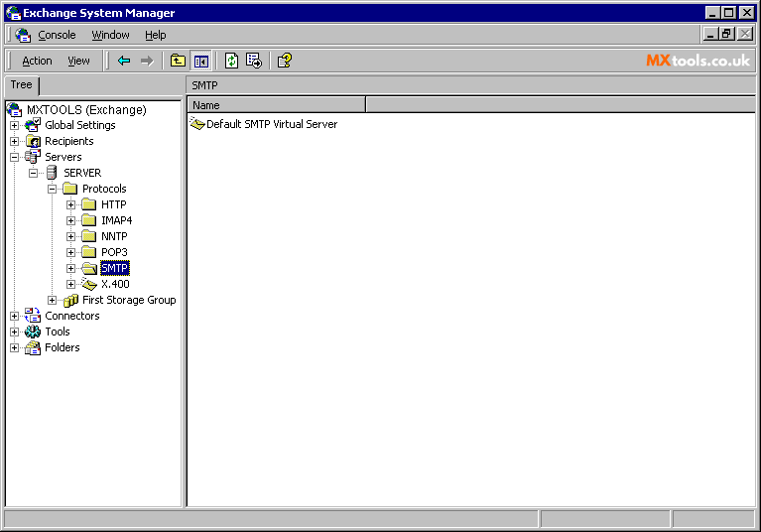Click the Tools gear icon

(x=33, y=332)
